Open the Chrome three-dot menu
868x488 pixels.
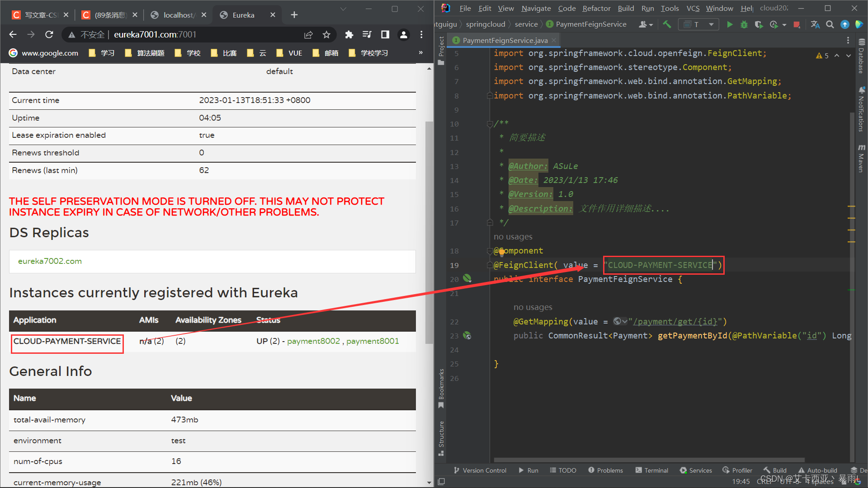[x=421, y=34]
